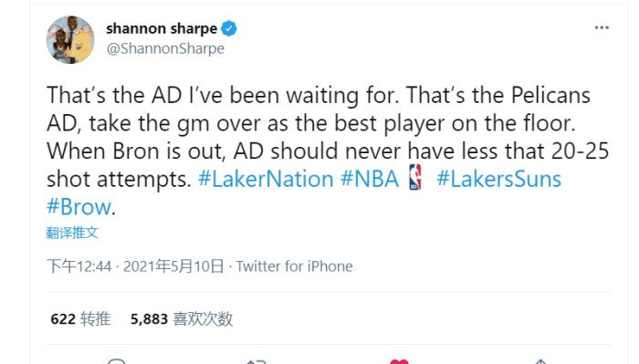639x364 pixels.
Task: Click the share upload icon
Action: pyautogui.click(x=540, y=361)
